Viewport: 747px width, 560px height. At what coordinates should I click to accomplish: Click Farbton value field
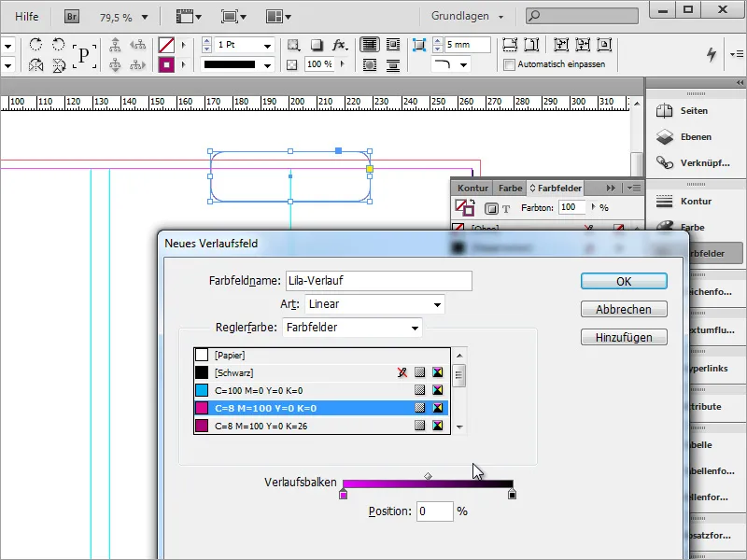tap(571, 207)
